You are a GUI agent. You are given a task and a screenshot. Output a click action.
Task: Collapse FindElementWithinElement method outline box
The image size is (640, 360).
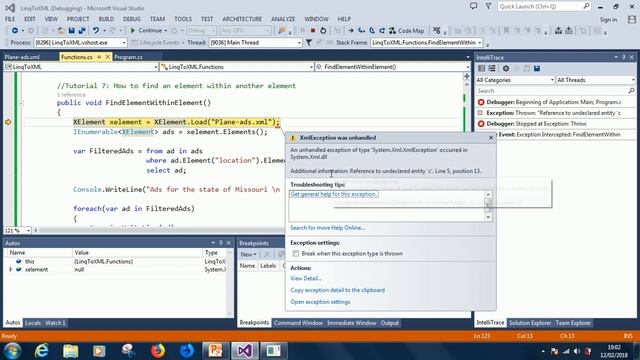click(21, 103)
